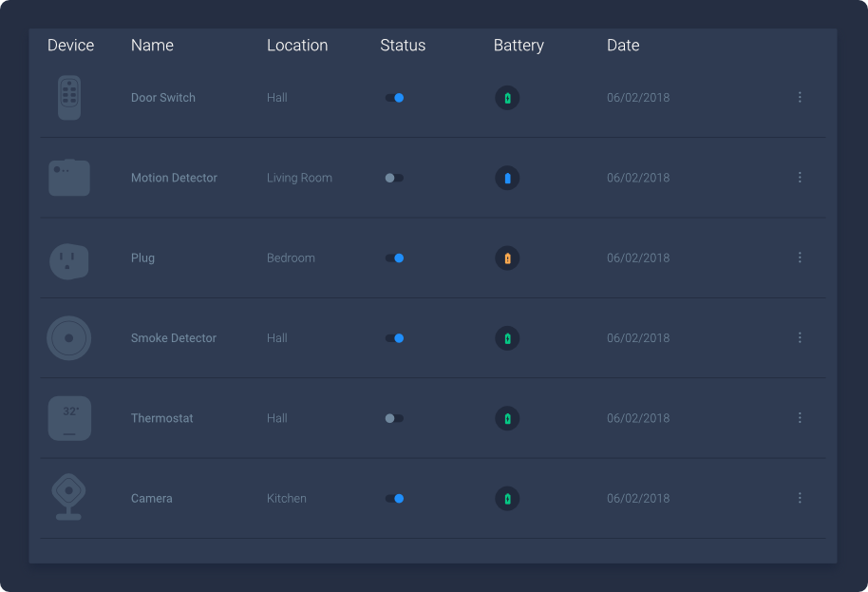This screenshot has width=868, height=592.
Task: Disable the Door Switch status toggle
Action: point(394,97)
